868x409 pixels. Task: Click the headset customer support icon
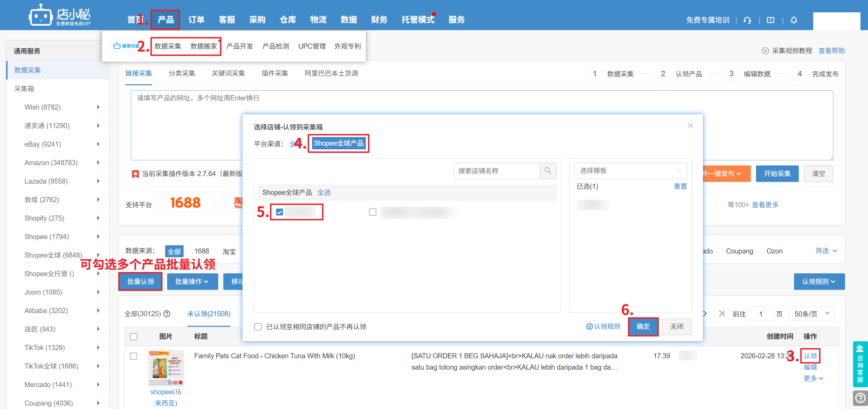click(747, 20)
